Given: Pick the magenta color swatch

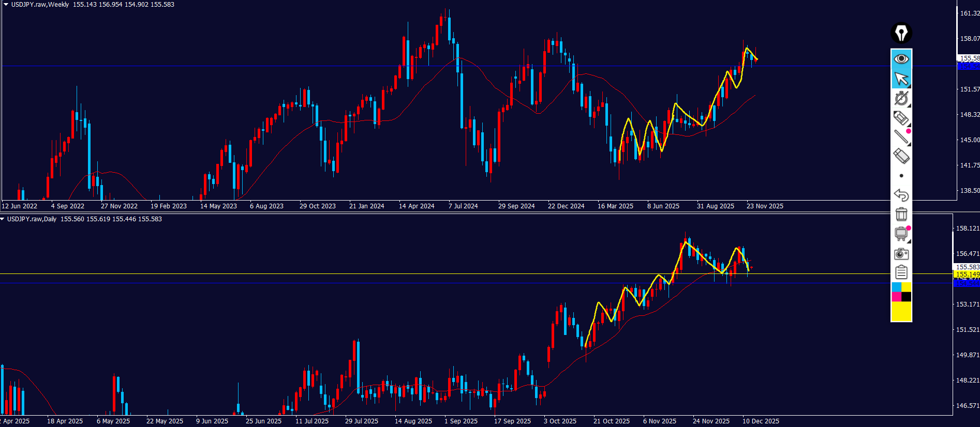Looking at the screenshot, I should 896,297.
